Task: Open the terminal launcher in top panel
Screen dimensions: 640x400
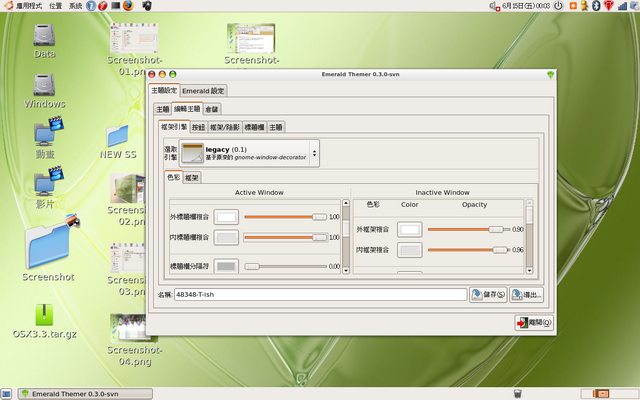Action: [116, 6]
